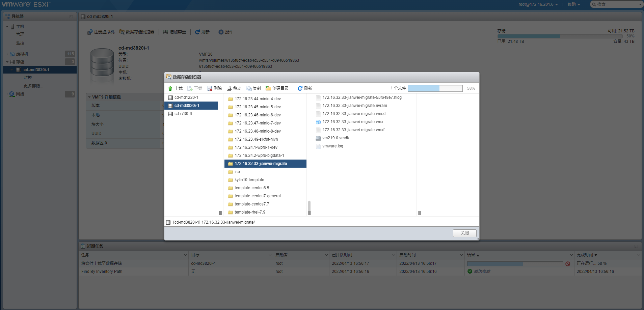Click the Create directory (创建目录) icon
This screenshot has height=310, width=644.
click(268, 88)
